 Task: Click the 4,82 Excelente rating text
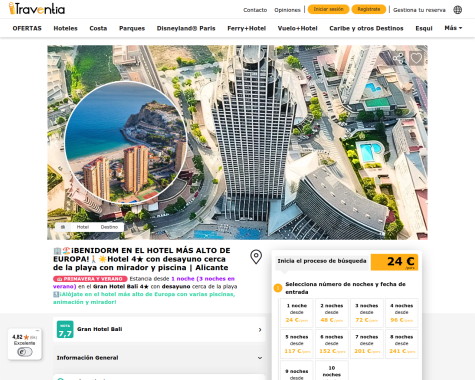[x=24, y=340]
